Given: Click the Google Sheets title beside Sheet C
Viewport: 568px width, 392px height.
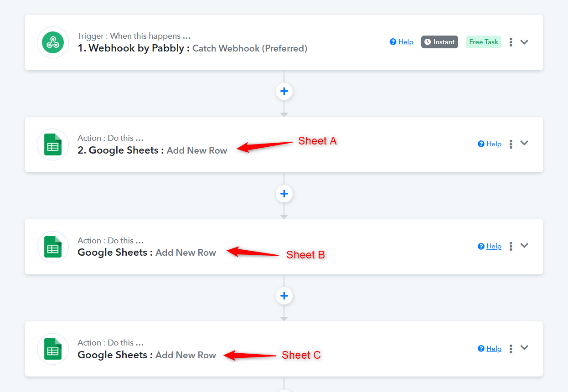Looking at the screenshot, I should [147, 355].
